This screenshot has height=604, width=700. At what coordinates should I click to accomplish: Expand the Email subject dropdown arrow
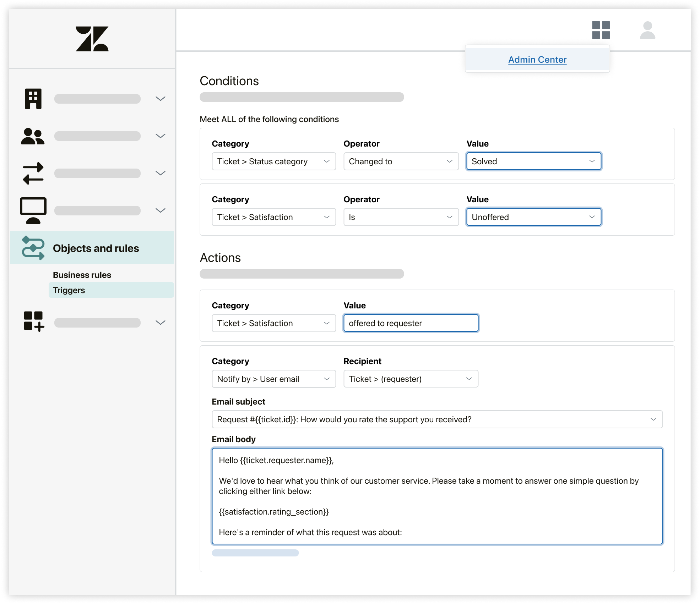coord(653,419)
